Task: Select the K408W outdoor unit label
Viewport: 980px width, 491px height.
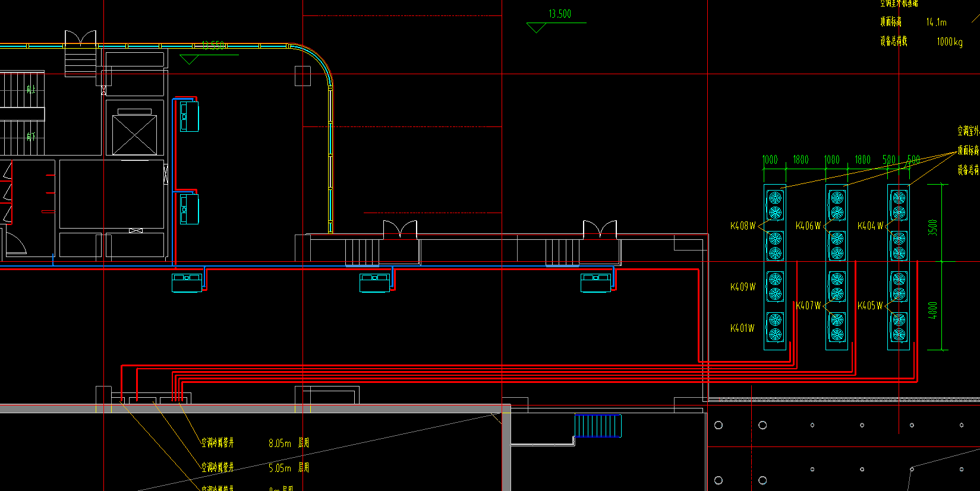Action: [x=742, y=226]
